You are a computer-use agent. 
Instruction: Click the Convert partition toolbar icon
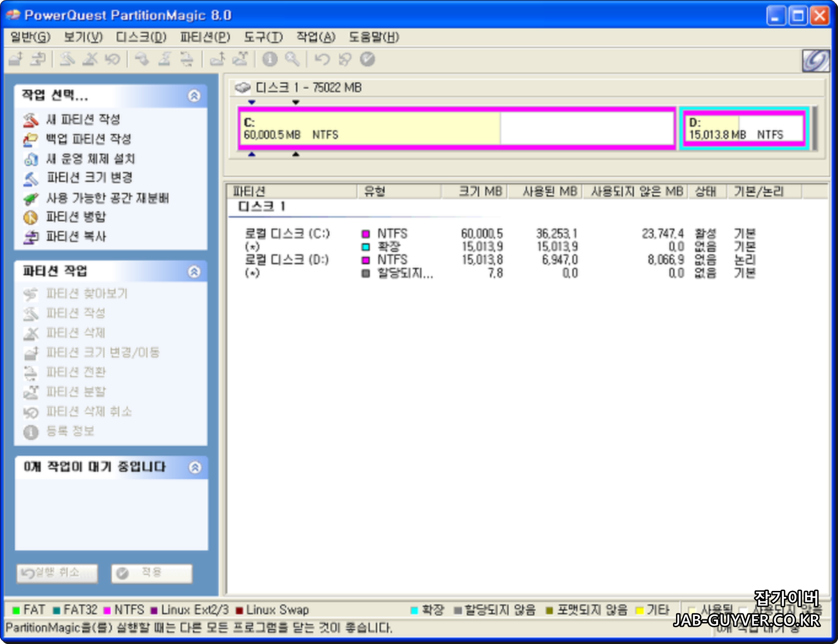pyautogui.click(x=187, y=59)
